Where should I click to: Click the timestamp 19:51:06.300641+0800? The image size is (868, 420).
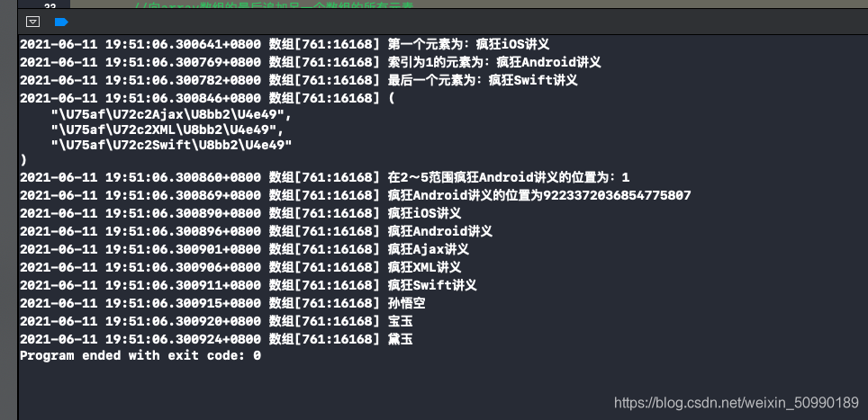183,44
